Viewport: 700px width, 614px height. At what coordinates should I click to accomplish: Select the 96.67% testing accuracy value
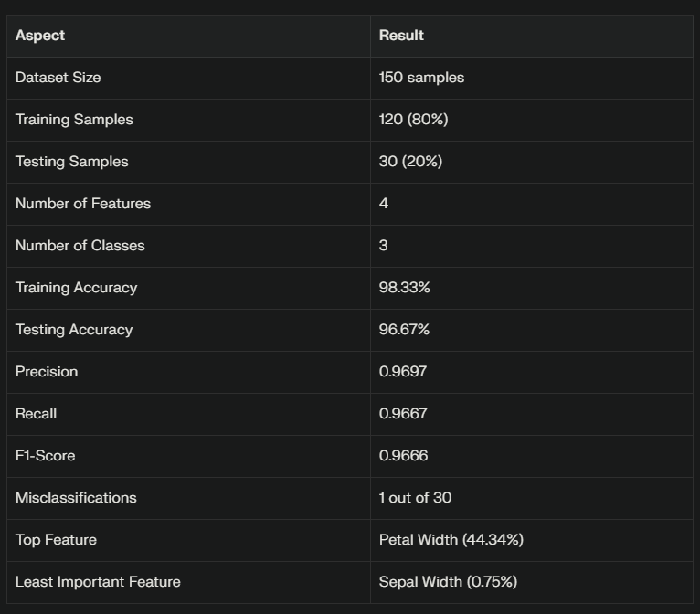404,329
